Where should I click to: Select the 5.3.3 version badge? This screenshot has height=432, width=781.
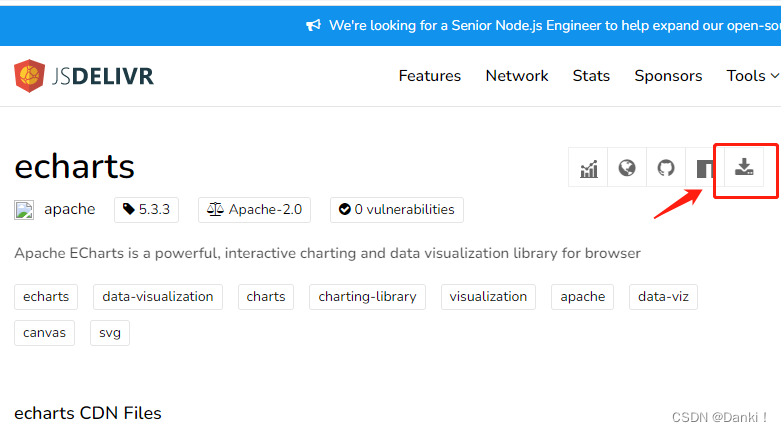tap(146, 210)
